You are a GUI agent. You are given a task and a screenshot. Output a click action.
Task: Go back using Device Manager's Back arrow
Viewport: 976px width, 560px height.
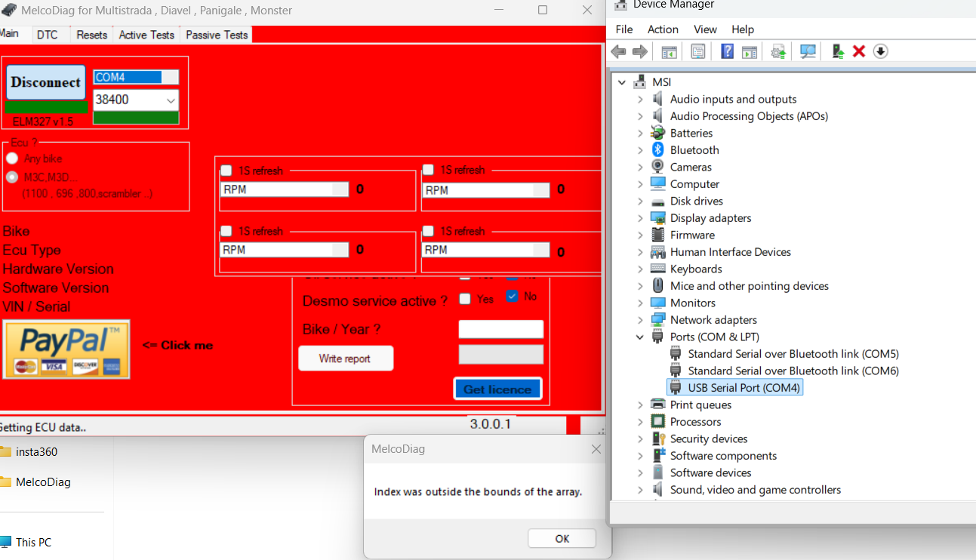pos(619,51)
